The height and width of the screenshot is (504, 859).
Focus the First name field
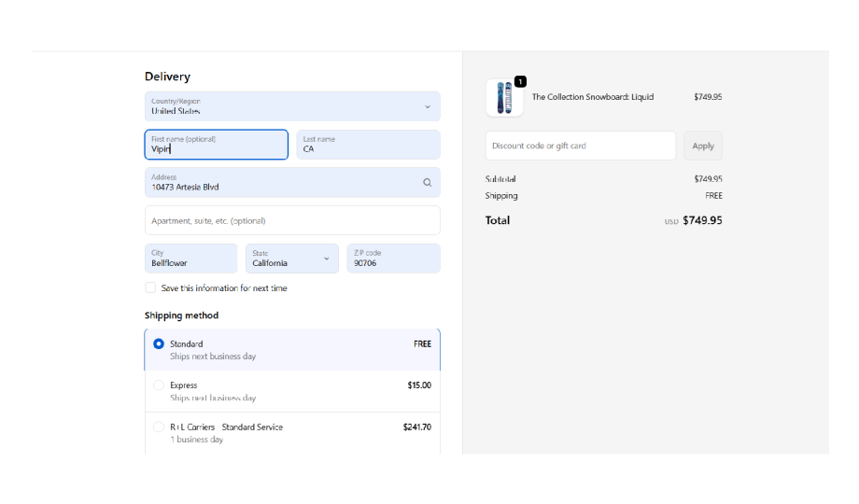(x=217, y=145)
